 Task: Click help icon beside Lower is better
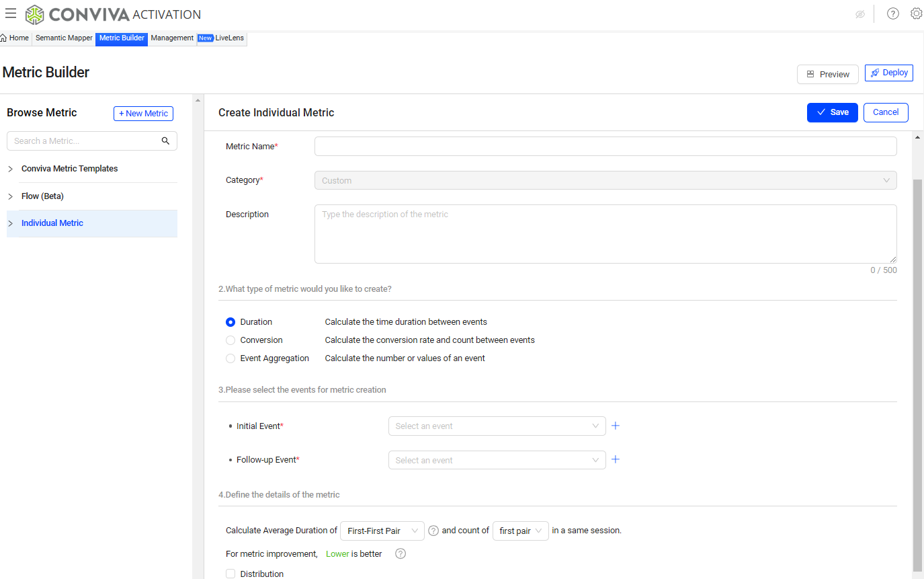coord(401,554)
